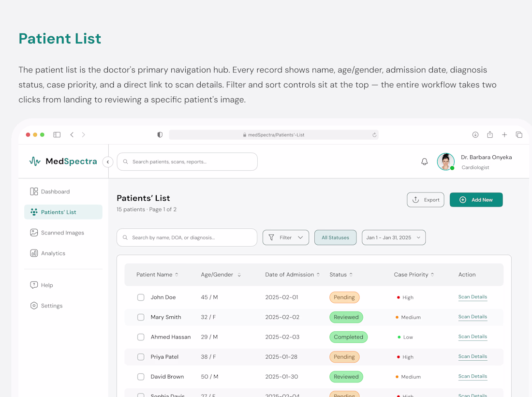Go back with the browser back arrow
Viewport: 532px width, 397px height.
[x=72, y=135]
